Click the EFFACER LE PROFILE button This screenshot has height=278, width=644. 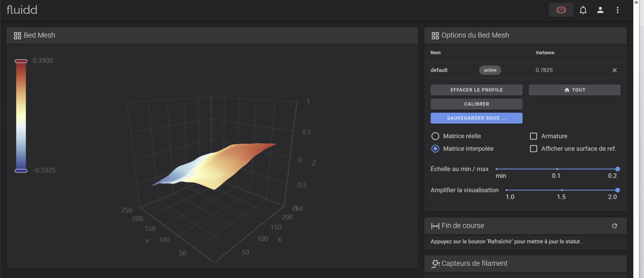[x=476, y=90]
